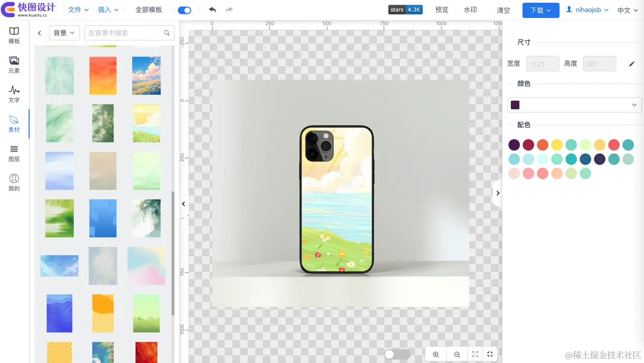Open the 模板 templates sidebar tab

[14, 36]
